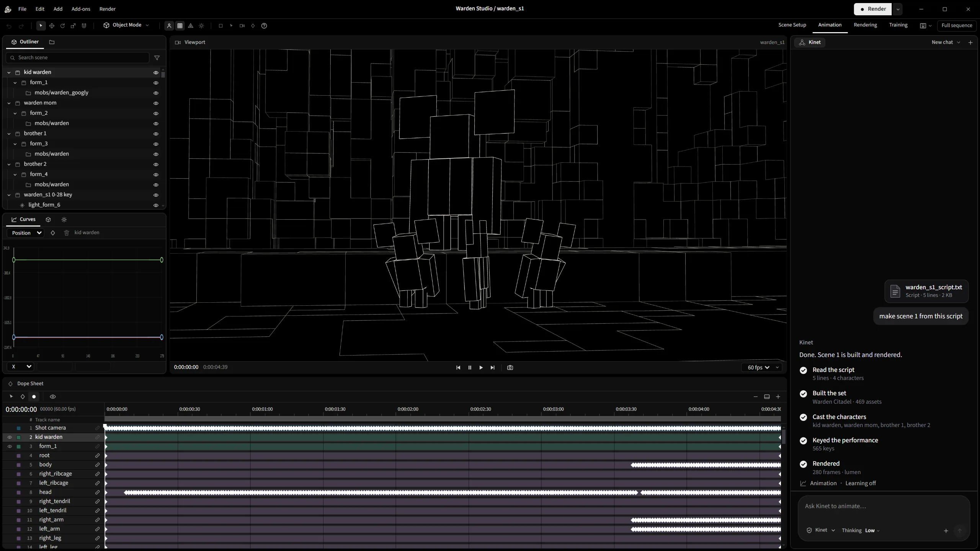Toggle visibility of kid warden in the Outliner
Screen dimensions: 980x551
pos(156,73)
